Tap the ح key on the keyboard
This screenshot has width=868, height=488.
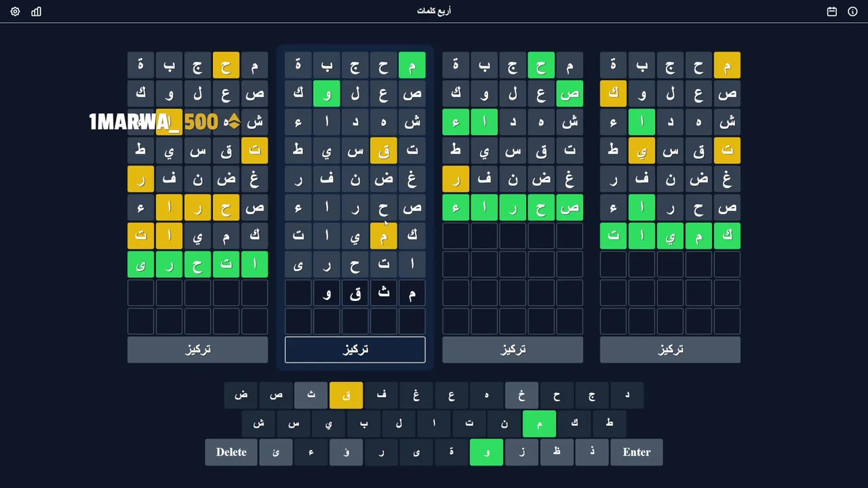557,395
